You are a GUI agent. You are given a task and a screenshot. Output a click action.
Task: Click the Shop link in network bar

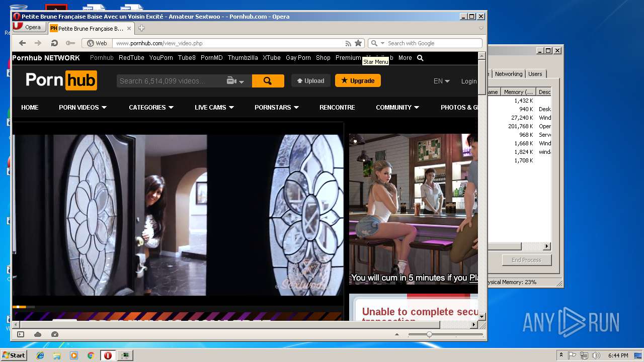pyautogui.click(x=323, y=58)
